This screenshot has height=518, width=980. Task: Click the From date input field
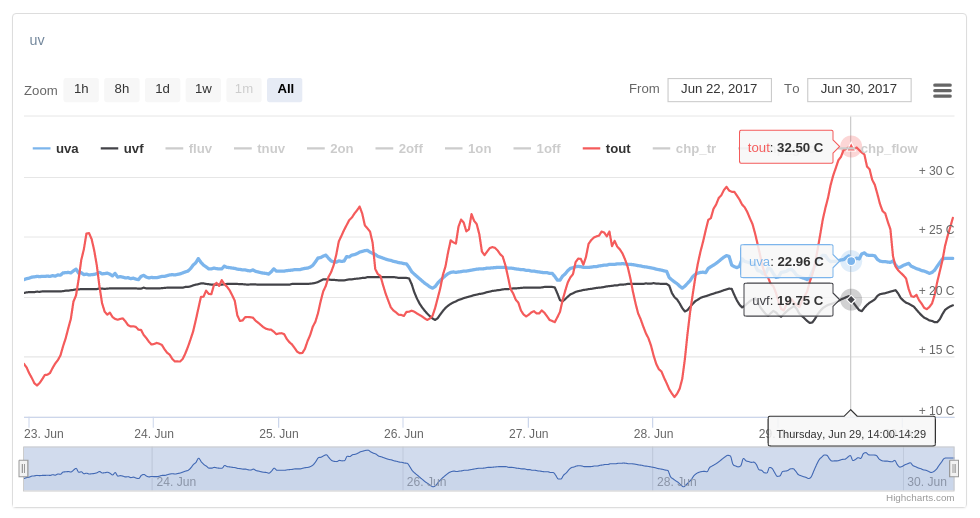719,90
